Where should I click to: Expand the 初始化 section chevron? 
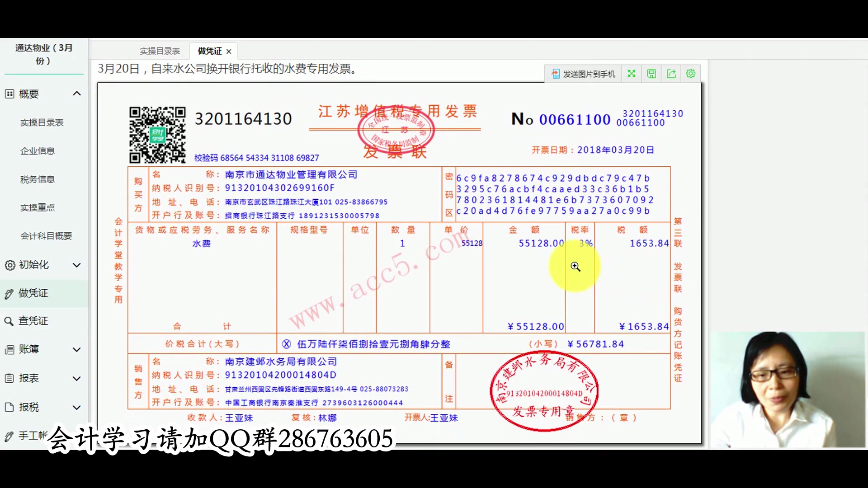point(77,265)
